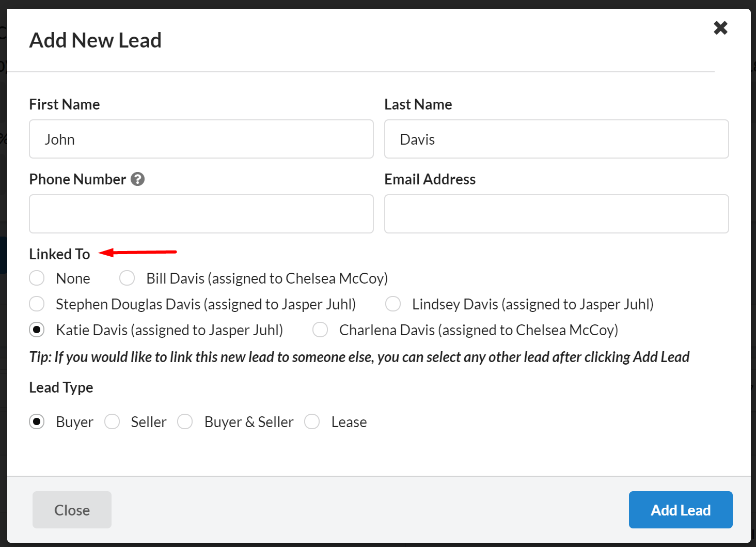Close the dialog with the X icon
Screen dimensions: 756x547
click(x=720, y=28)
